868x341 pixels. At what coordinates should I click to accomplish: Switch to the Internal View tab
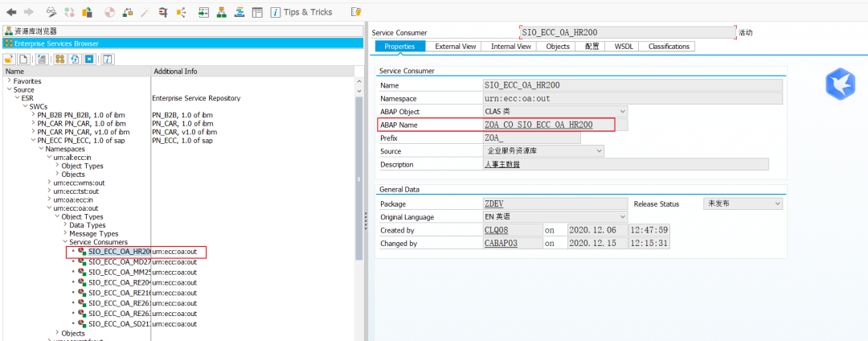pyautogui.click(x=511, y=47)
